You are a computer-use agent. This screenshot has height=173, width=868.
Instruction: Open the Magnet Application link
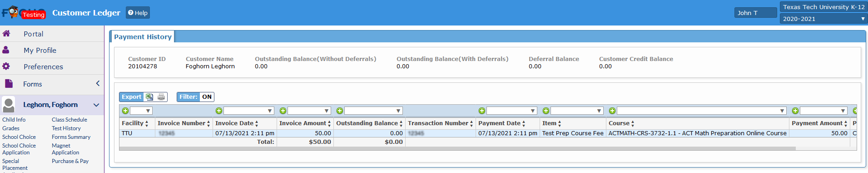[65, 149]
